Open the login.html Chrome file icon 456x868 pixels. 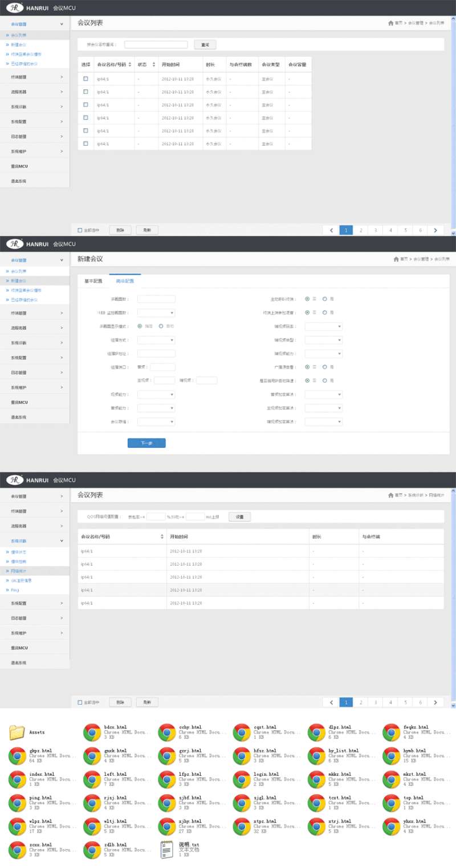[x=242, y=779]
